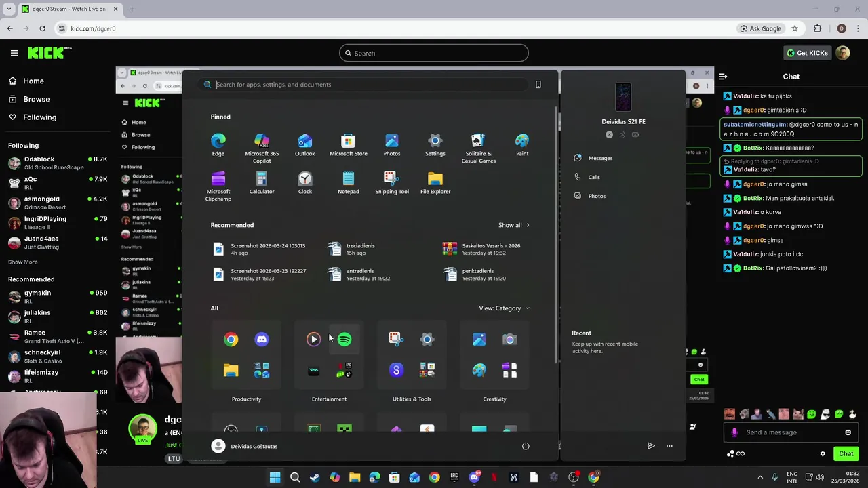
Task: Focus Kick search box
Action: [434, 53]
